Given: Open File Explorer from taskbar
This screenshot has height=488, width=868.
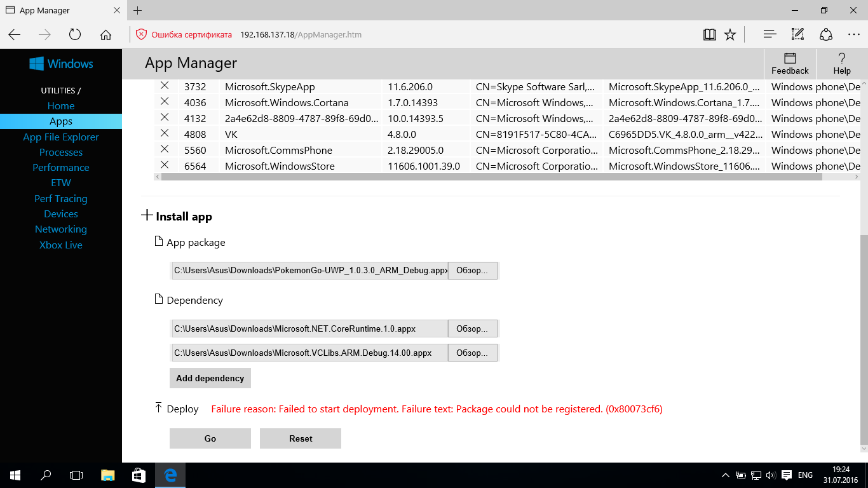Looking at the screenshot, I should click(x=108, y=475).
